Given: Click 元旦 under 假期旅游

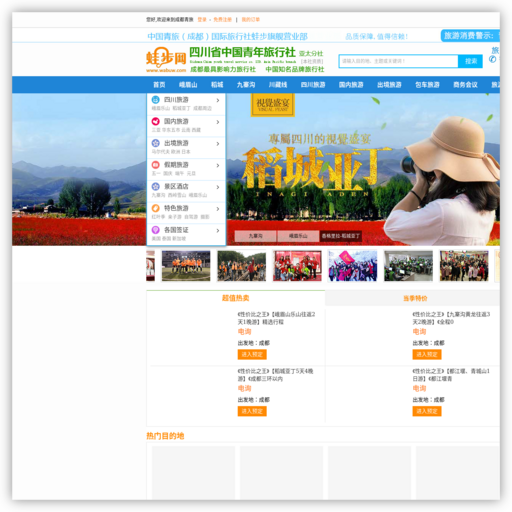Looking at the screenshot, I should tap(191, 173).
